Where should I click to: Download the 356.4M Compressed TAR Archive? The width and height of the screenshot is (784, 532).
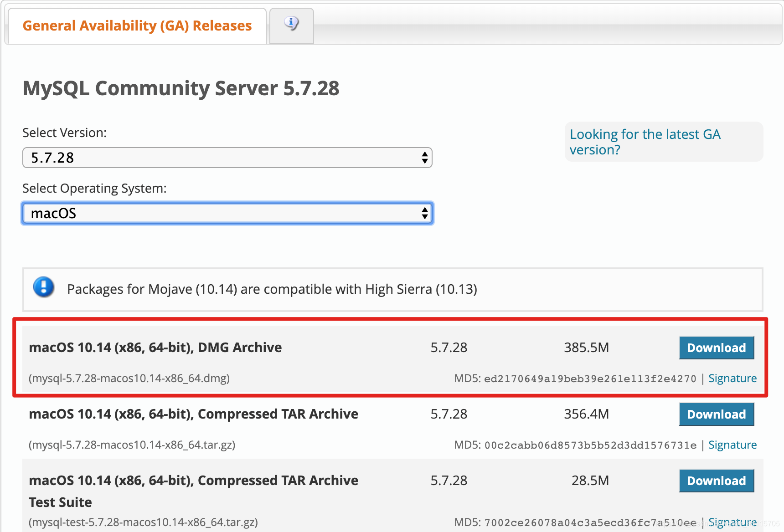click(x=717, y=414)
